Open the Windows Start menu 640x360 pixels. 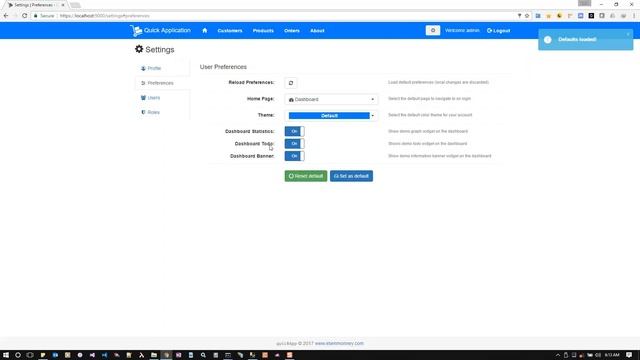(x=6, y=355)
